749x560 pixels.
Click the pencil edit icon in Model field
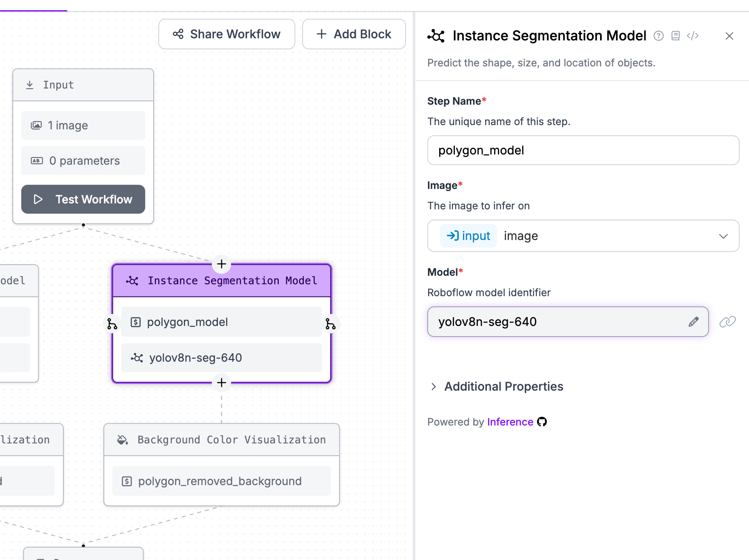point(693,322)
